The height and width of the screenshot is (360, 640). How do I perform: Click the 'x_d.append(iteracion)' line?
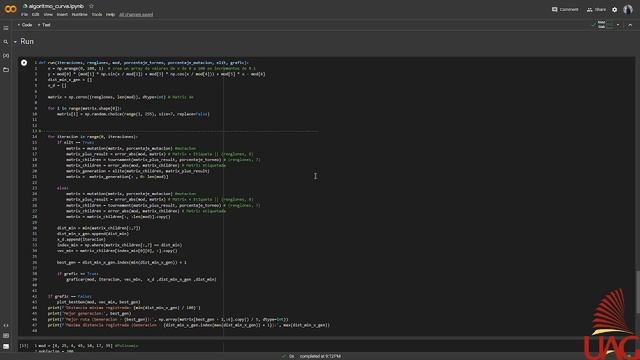point(81,240)
